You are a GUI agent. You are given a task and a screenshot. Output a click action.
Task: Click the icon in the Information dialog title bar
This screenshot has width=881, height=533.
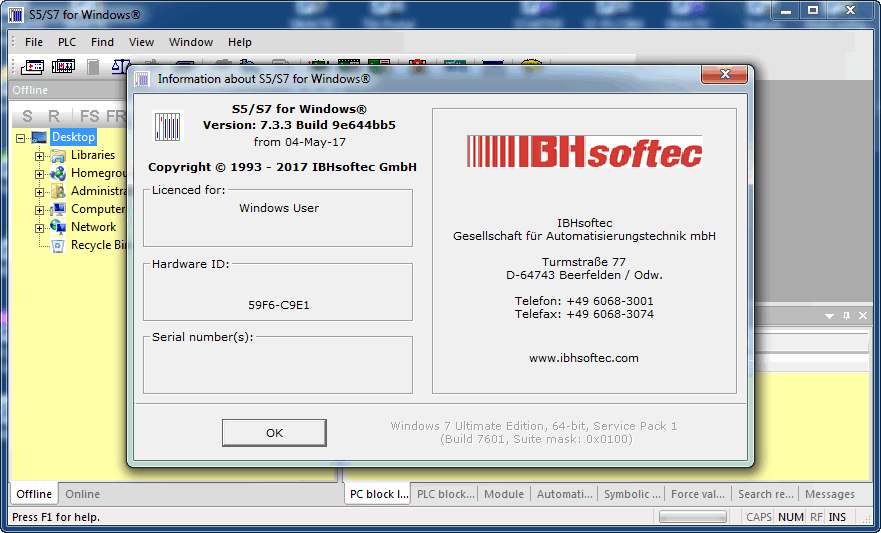[142, 79]
